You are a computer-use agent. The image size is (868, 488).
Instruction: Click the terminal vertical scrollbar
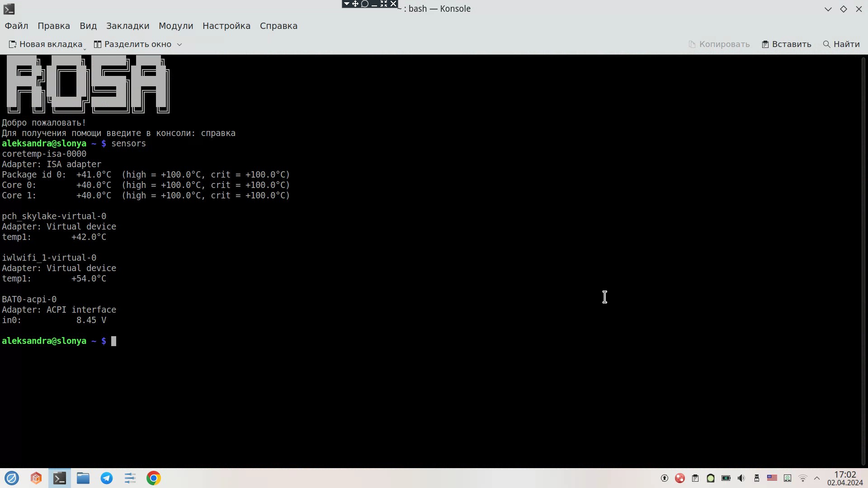[863, 261]
